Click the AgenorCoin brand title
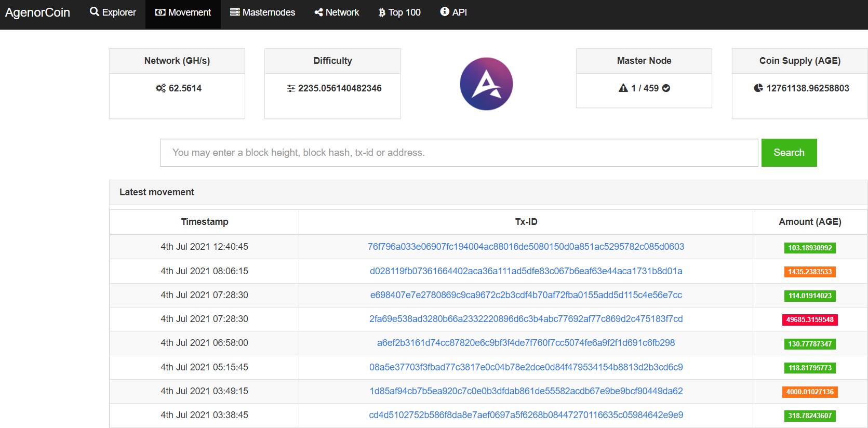Screen dimensions: 868x428 37,12
